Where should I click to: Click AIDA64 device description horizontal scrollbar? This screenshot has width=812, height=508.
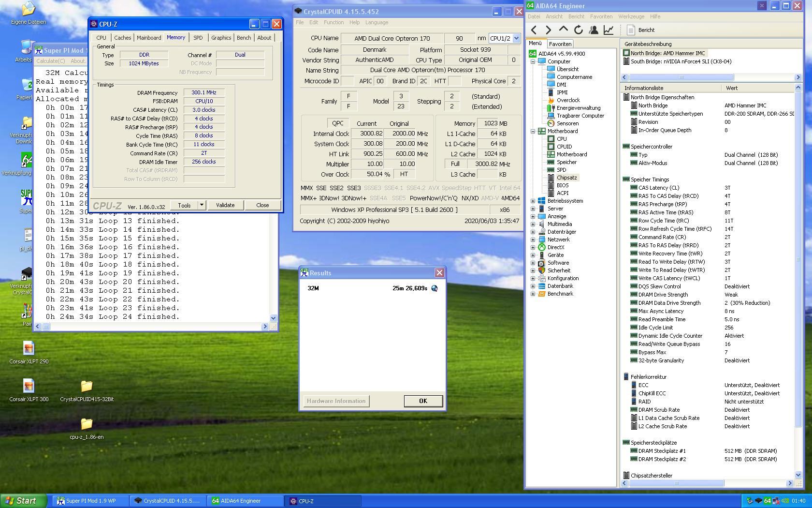(711, 77)
